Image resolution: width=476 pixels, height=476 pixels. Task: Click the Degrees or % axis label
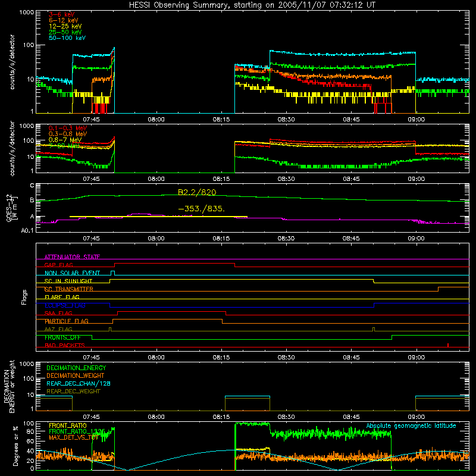[15, 446]
